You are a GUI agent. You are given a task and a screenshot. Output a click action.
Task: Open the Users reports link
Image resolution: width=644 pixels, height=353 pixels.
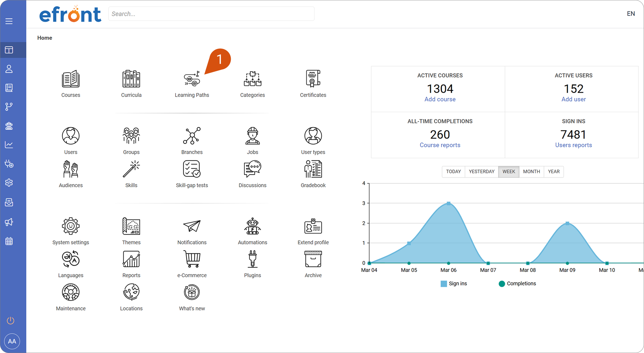coord(574,145)
